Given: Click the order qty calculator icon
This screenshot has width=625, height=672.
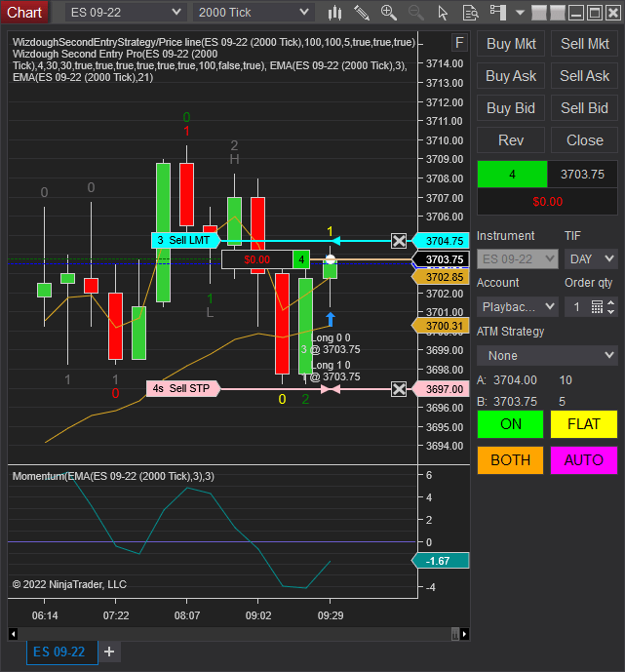Looking at the screenshot, I should coord(597,307).
